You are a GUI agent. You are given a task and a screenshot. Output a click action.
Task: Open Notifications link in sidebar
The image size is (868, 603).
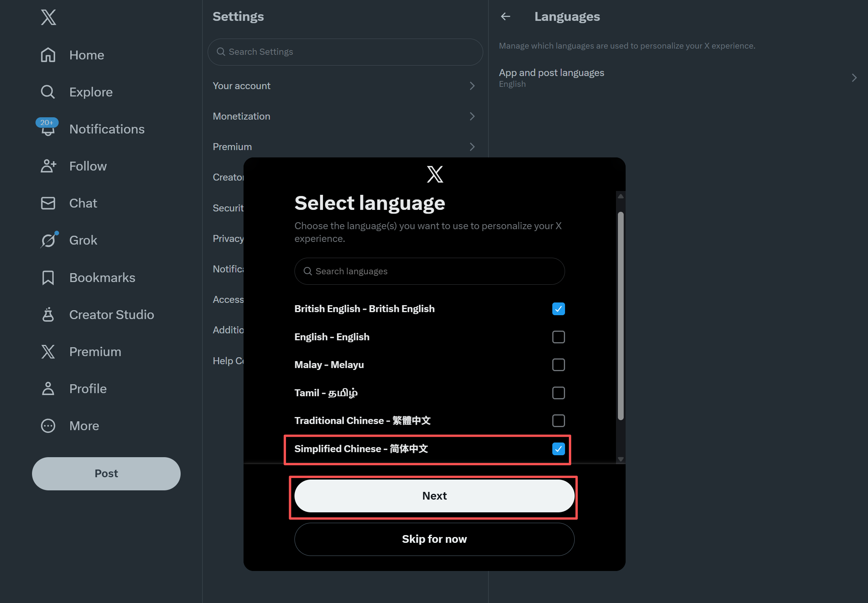tap(107, 129)
